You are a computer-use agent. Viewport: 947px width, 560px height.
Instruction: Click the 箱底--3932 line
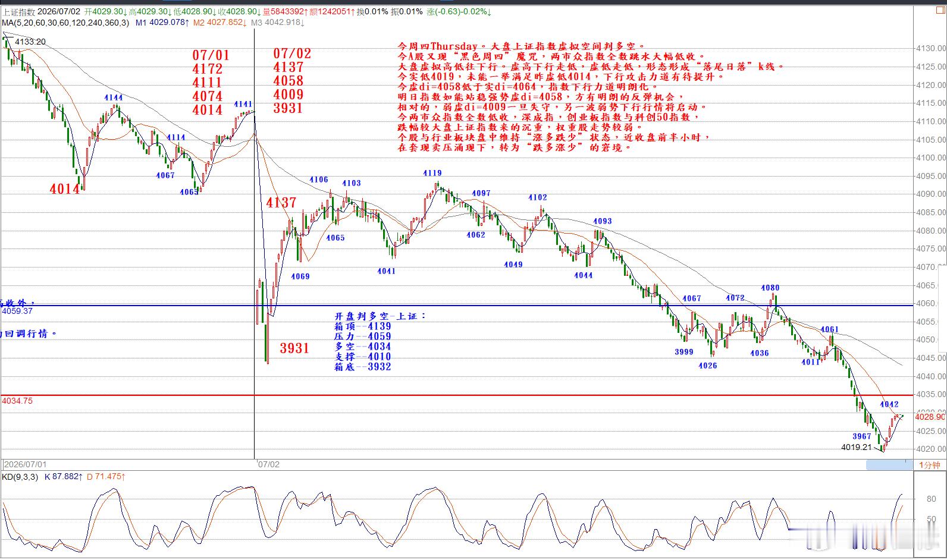[363, 367]
